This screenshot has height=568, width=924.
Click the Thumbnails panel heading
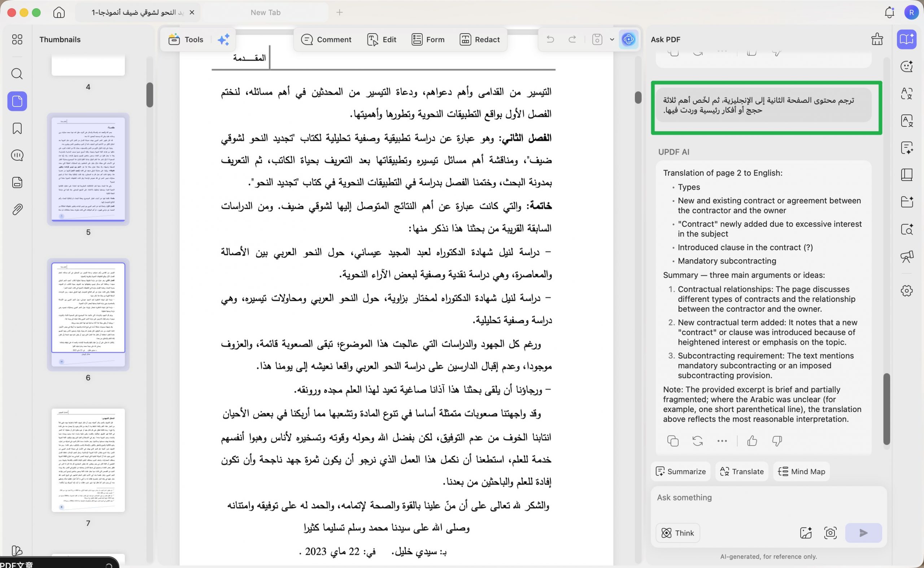pyautogui.click(x=60, y=39)
